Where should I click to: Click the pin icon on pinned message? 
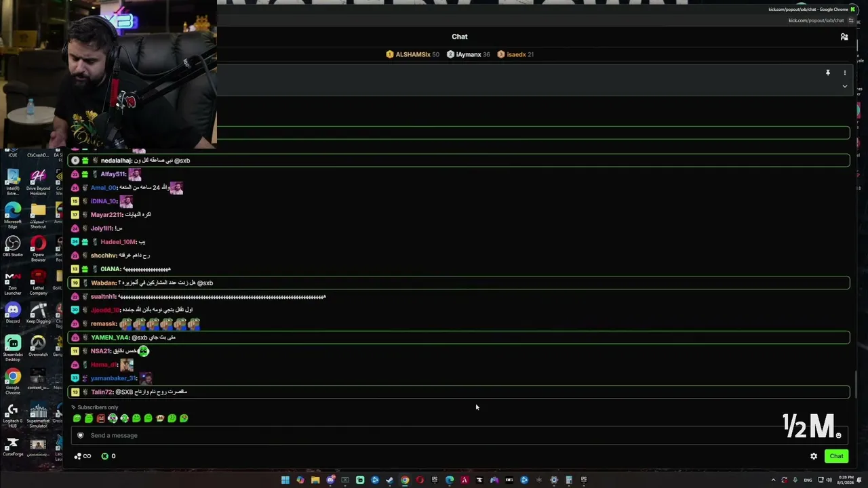click(x=827, y=73)
